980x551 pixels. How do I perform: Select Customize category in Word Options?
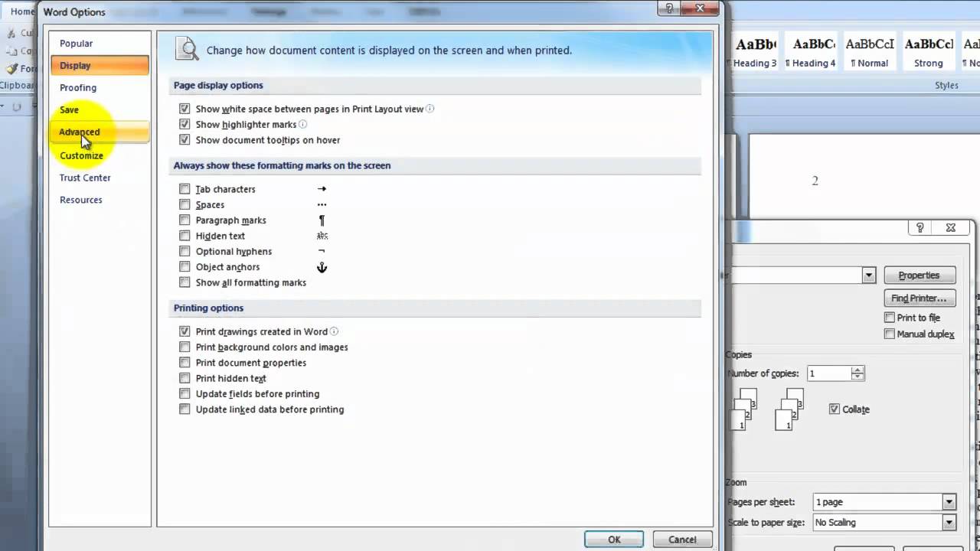[100, 156]
